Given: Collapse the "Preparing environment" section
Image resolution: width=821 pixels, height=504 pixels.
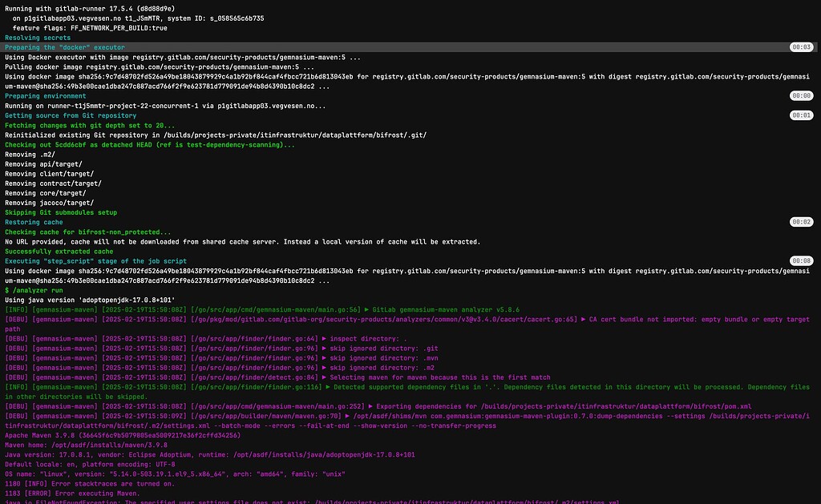Looking at the screenshot, I should pyautogui.click(x=48, y=95).
